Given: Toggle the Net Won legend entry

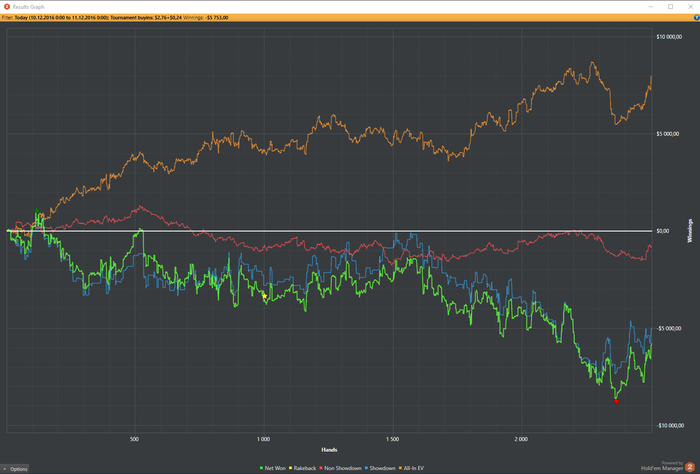Looking at the screenshot, I should pyautogui.click(x=272, y=468).
